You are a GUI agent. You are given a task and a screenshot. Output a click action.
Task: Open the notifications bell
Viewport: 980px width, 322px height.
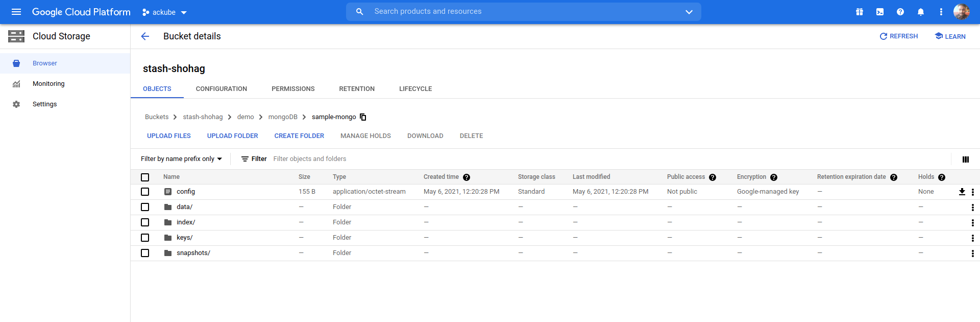click(x=921, y=12)
